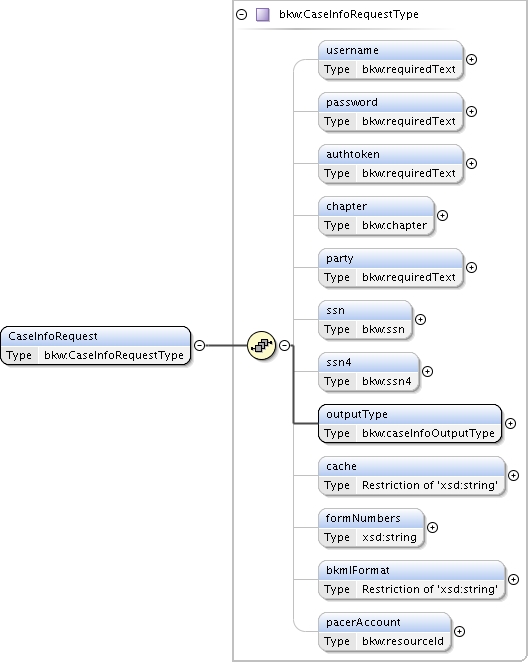
Task: Expand the cache element
Action: 513,476
